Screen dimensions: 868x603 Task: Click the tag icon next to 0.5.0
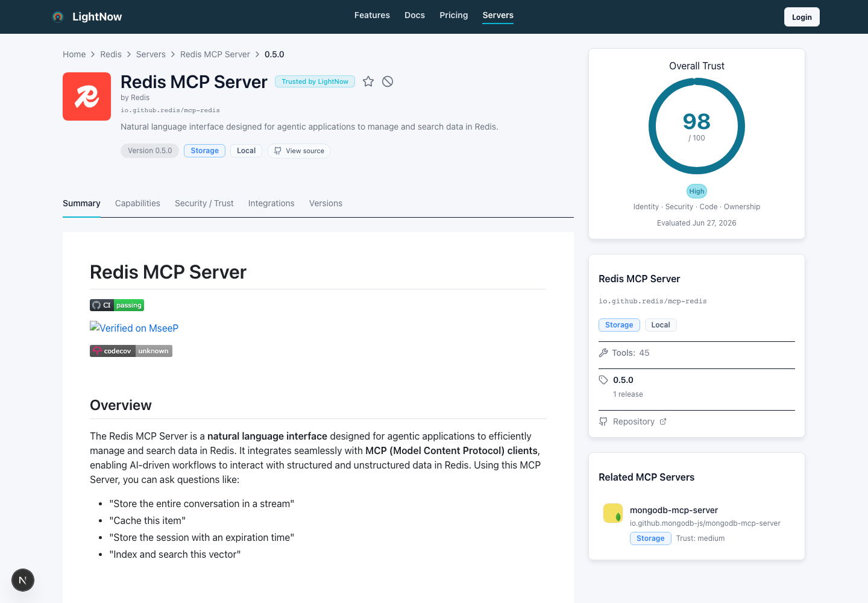point(603,380)
